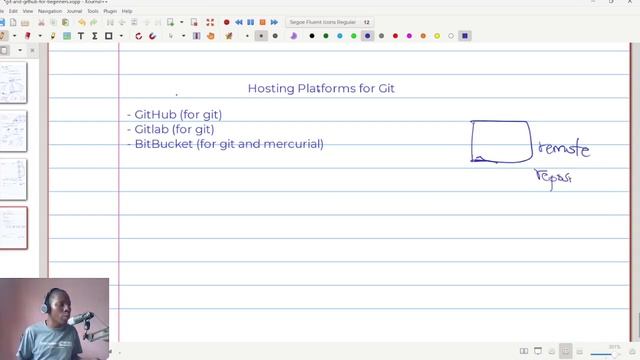Screen dimensions: 640x360
Task: Click the paste clipboard icon
Action: [x=65, y=22]
